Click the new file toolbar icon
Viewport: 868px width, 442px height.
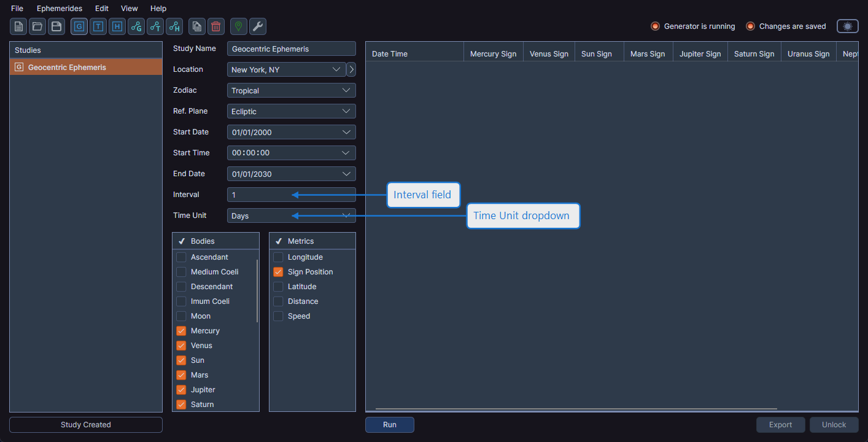click(x=18, y=26)
